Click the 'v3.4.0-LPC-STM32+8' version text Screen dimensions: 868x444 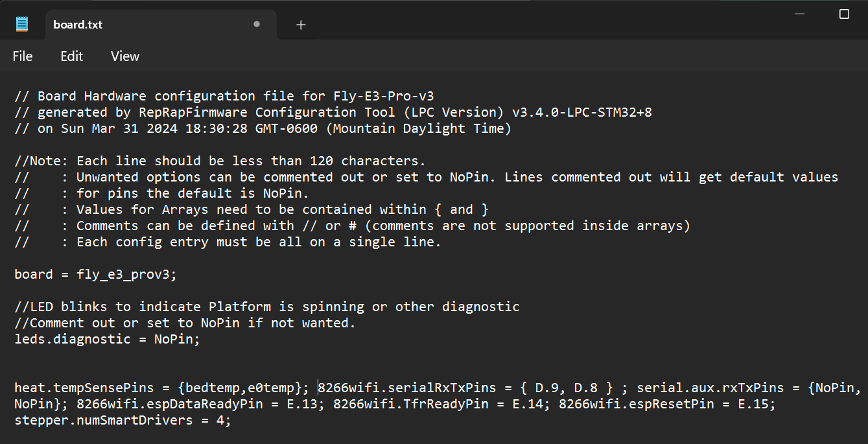click(x=582, y=112)
